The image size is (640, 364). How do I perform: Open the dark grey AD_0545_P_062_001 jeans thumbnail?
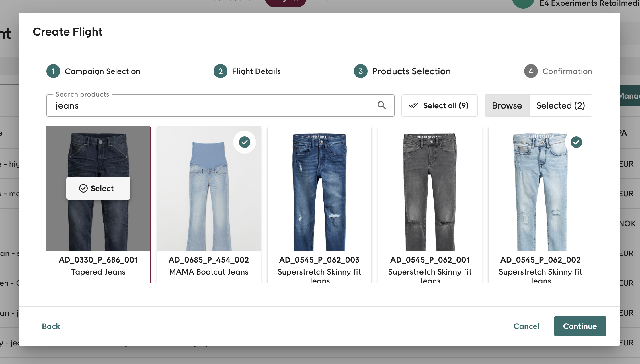pyautogui.click(x=430, y=188)
